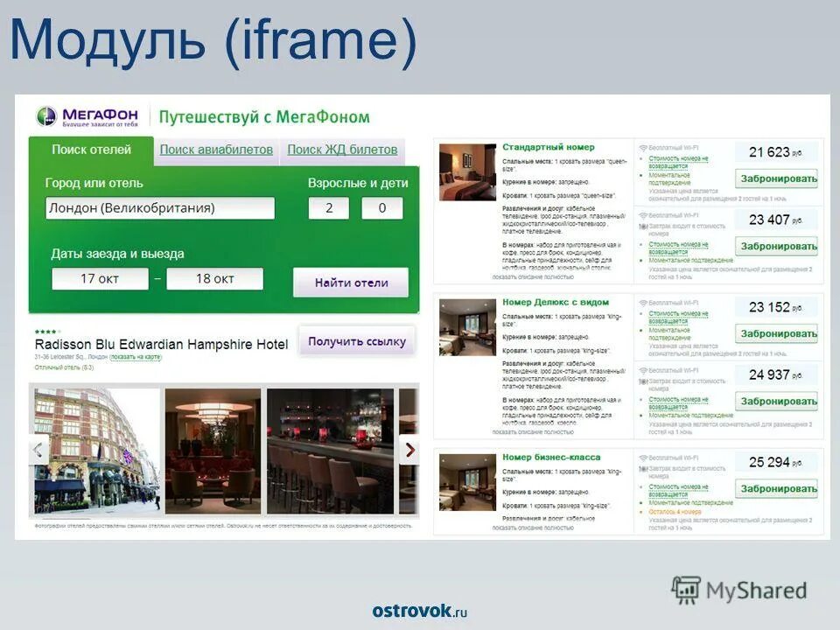Viewport: 840px width, 630px height.
Task: Expand full description of Стандартный номер
Action: 533,277
